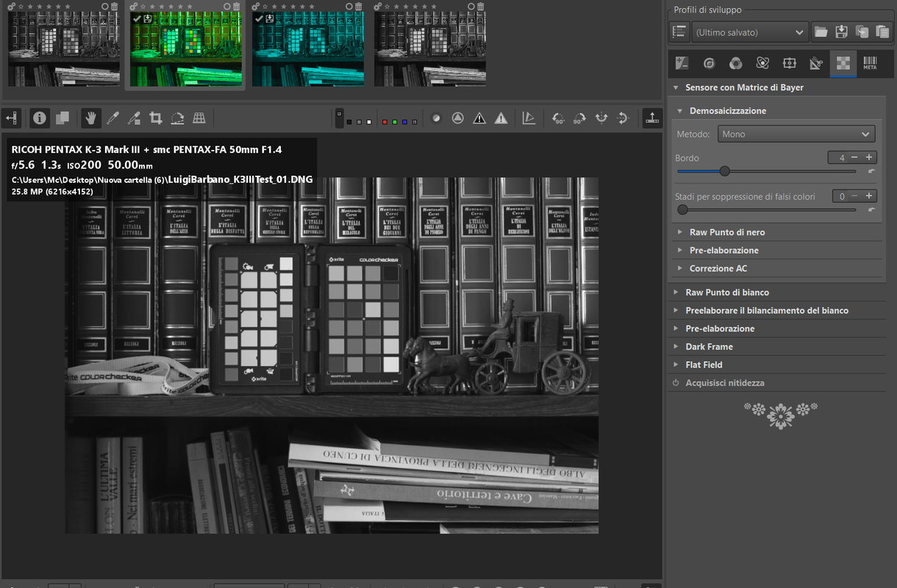Expand the Dark Frame panel
This screenshot has width=897, height=588.
click(x=709, y=347)
